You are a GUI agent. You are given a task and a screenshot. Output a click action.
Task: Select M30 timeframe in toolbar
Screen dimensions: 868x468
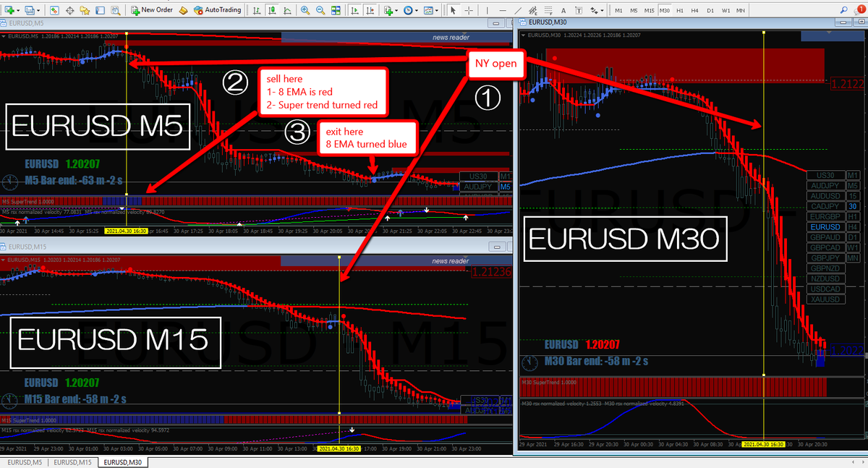point(665,10)
